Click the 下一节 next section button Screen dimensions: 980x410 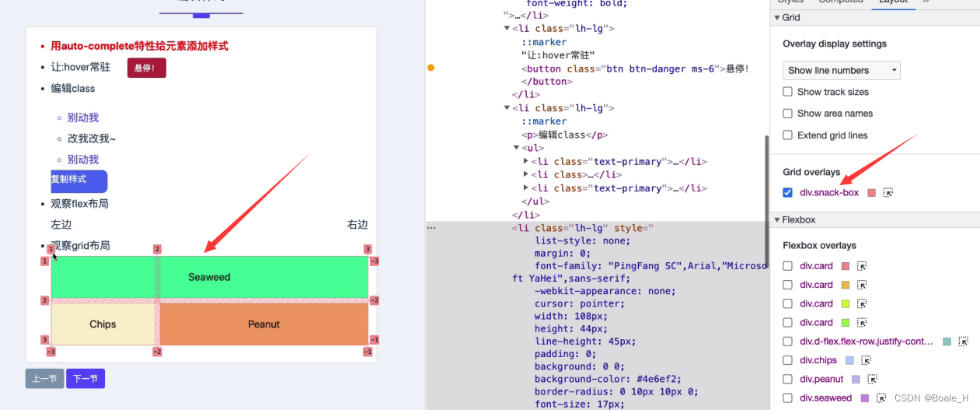click(85, 379)
